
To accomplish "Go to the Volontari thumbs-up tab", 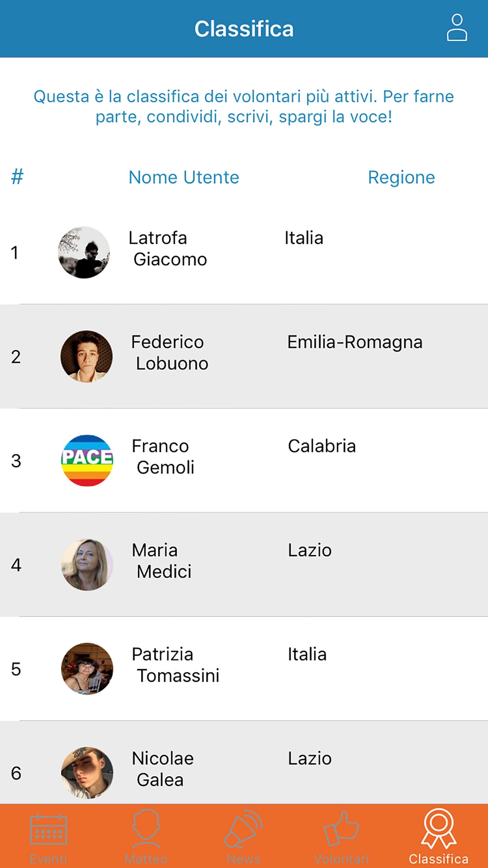I will click(341, 835).
